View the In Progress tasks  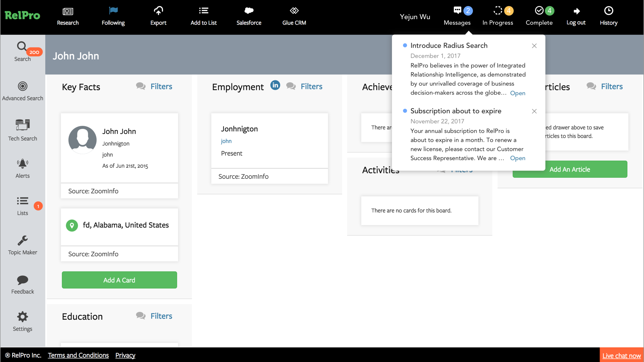tap(498, 17)
